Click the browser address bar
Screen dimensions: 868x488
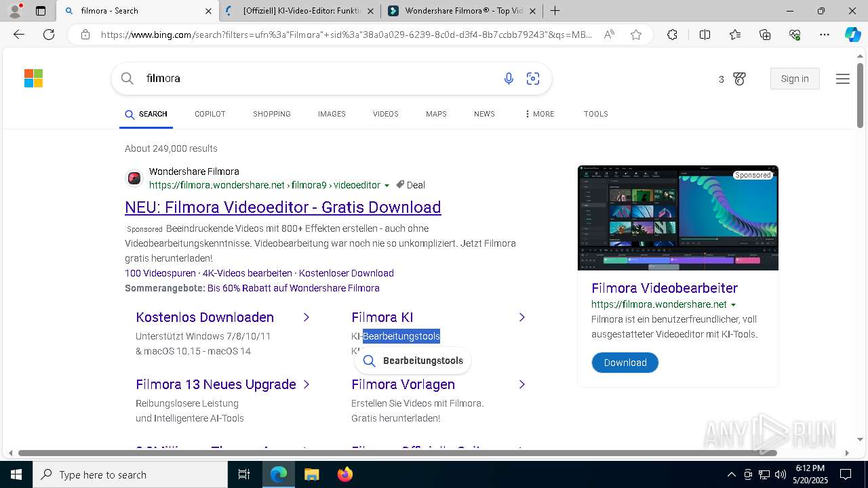point(346,35)
